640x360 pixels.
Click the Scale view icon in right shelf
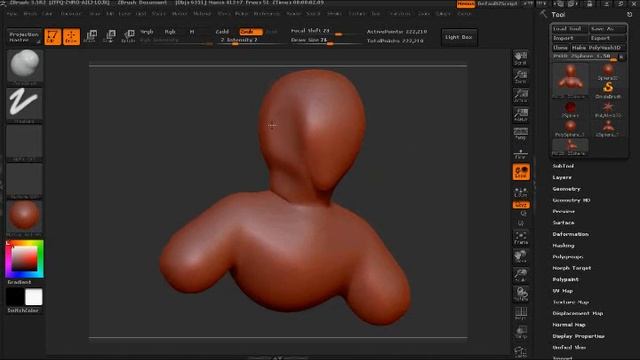tap(520, 275)
